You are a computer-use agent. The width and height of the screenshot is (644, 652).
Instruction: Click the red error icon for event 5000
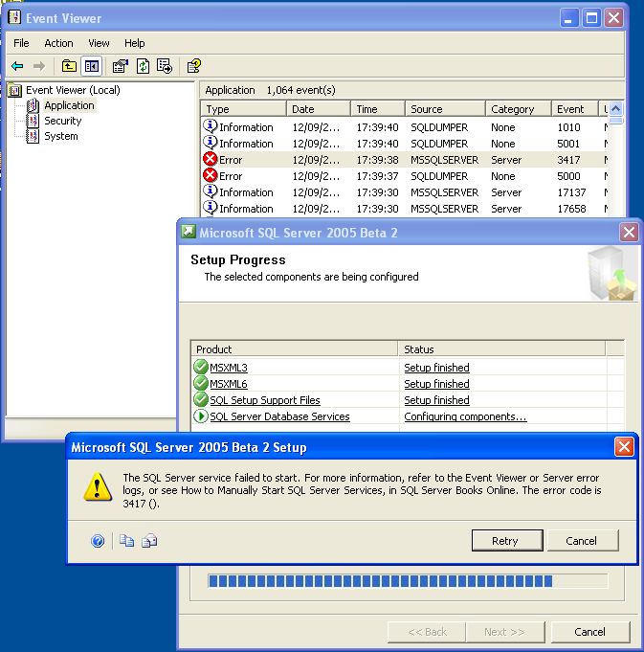211,175
